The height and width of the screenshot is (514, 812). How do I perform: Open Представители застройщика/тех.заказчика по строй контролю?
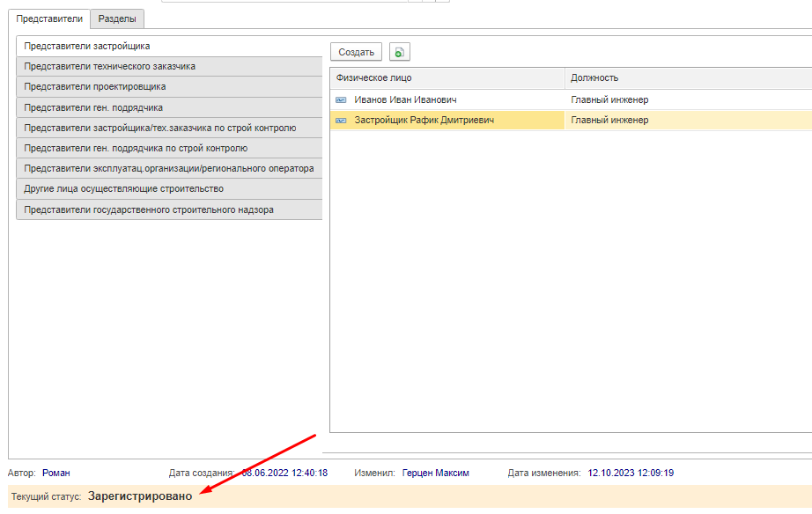(x=169, y=128)
